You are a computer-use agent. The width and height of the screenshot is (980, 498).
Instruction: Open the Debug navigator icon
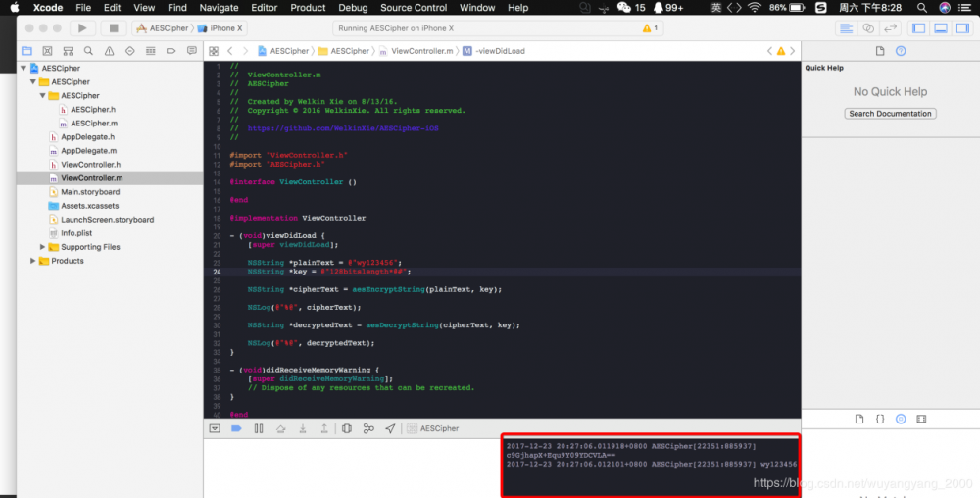coord(151,51)
